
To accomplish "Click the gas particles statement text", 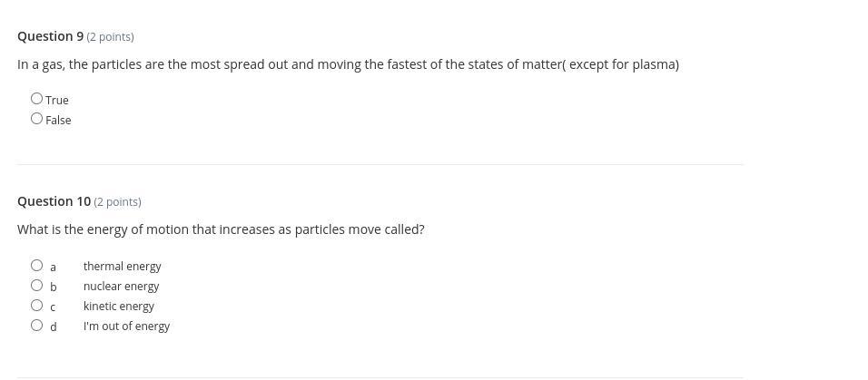I will pos(348,64).
